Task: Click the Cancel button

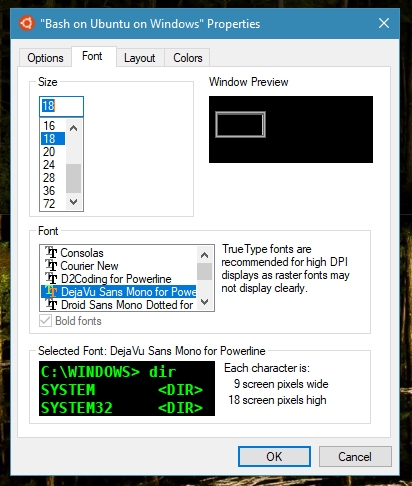Action: [355, 456]
